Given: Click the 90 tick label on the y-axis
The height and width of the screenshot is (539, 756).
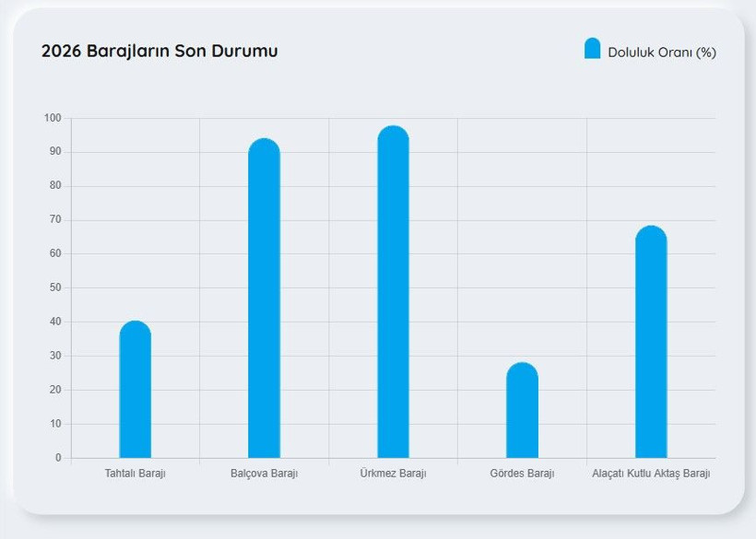Looking at the screenshot, I should tap(54, 152).
